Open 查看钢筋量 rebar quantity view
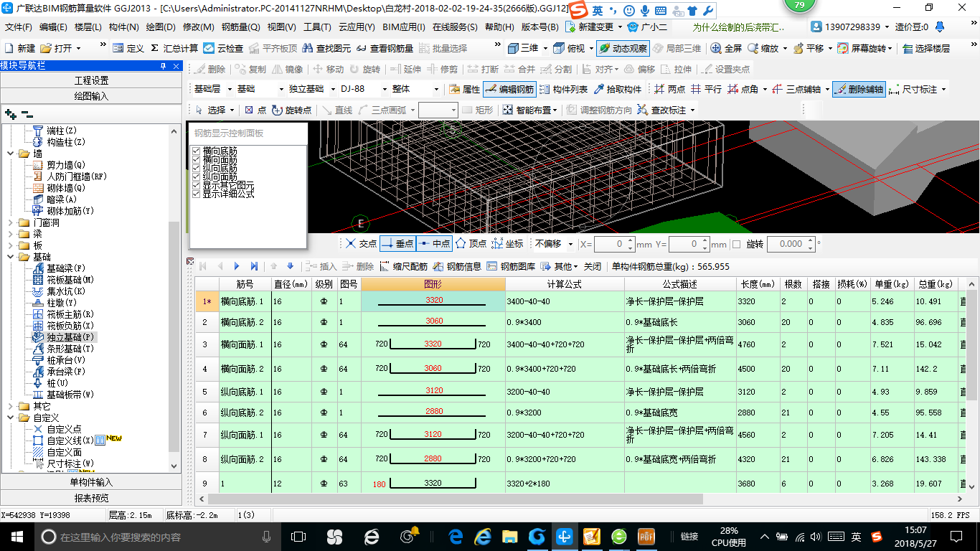980x551 pixels. point(385,49)
